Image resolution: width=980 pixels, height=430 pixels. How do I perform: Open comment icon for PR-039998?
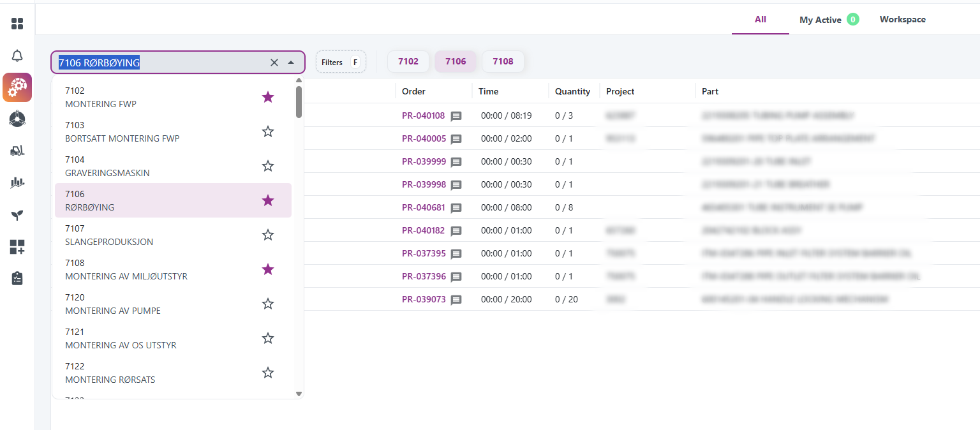[x=456, y=185]
